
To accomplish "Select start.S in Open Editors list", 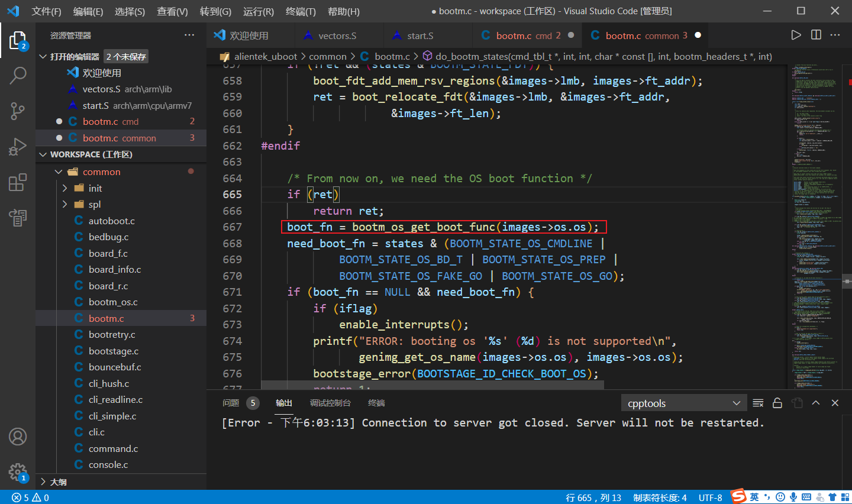I will click(121, 105).
